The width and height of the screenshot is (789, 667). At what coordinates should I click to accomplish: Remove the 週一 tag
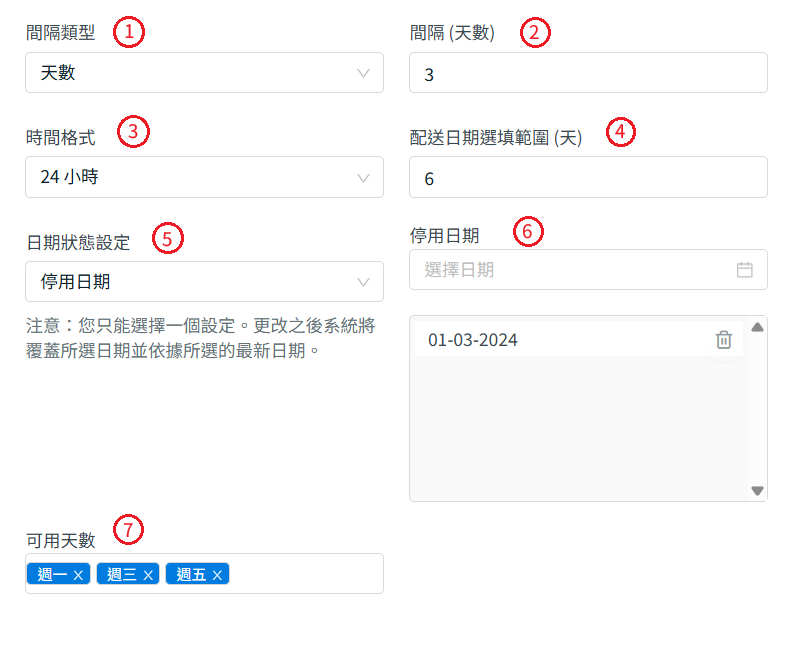coord(78,574)
